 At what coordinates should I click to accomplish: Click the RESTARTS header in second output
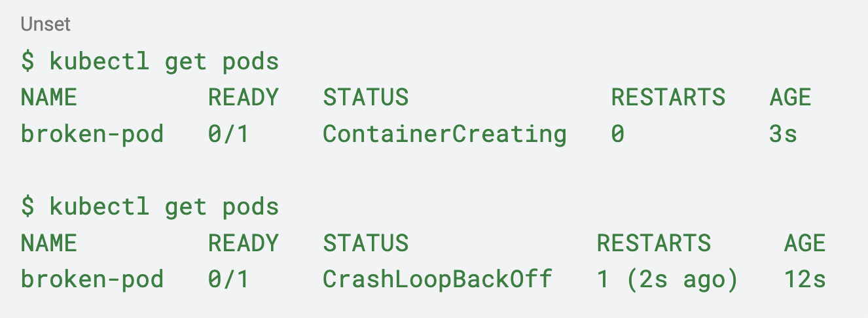click(x=653, y=243)
